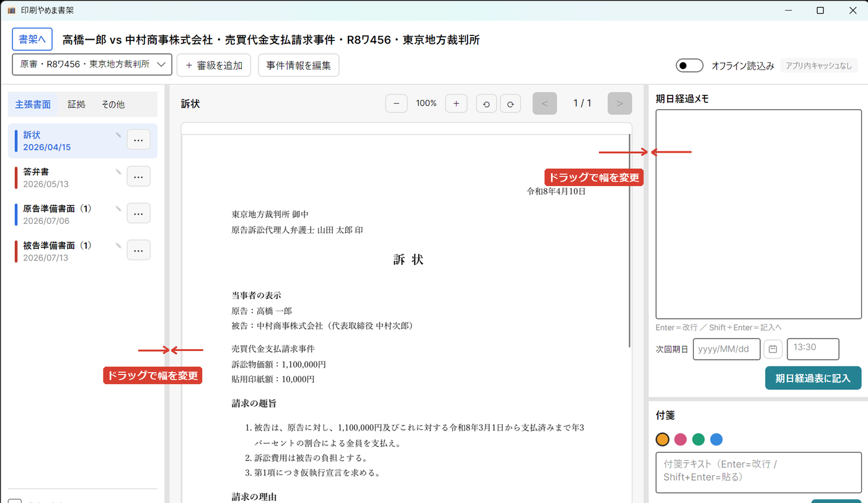Image resolution: width=868 pixels, height=503 pixels.
Task: Select the orange sticky note color
Action: click(x=663, y=439)
